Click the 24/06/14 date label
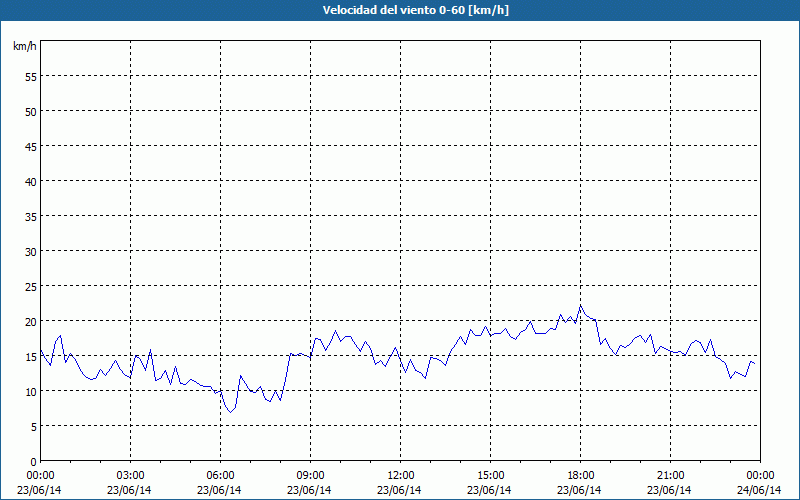Viewport: 800px width, 500px height. (x=759, y=490)
